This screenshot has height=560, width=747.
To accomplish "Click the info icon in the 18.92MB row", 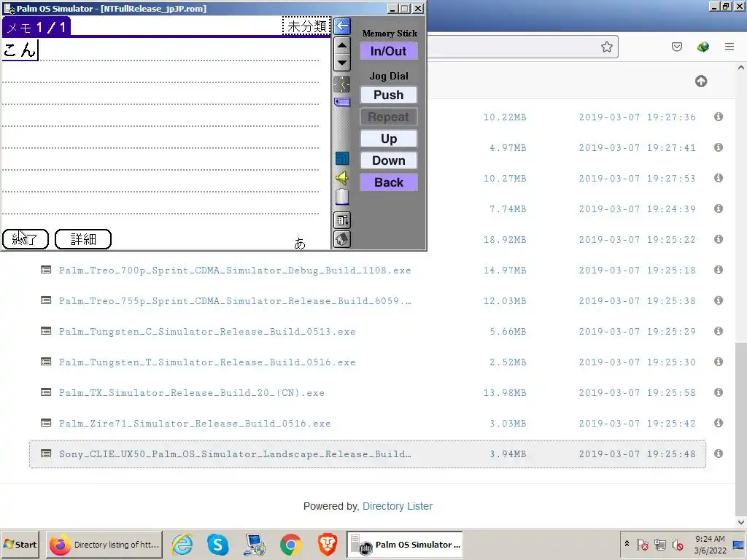I will pyautogui.click(x=719, y=239).
